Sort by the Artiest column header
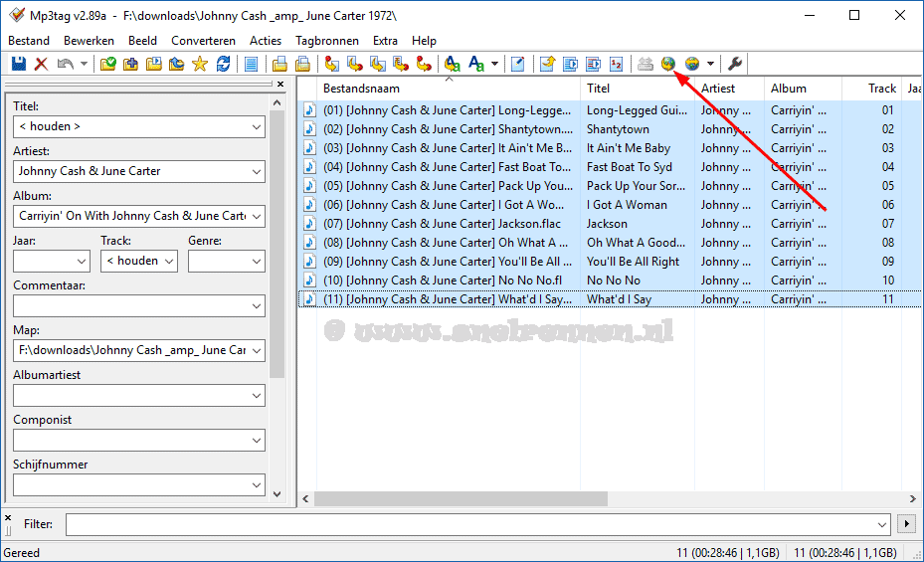This screenshot has width=924, height=562. coord(729,89)
